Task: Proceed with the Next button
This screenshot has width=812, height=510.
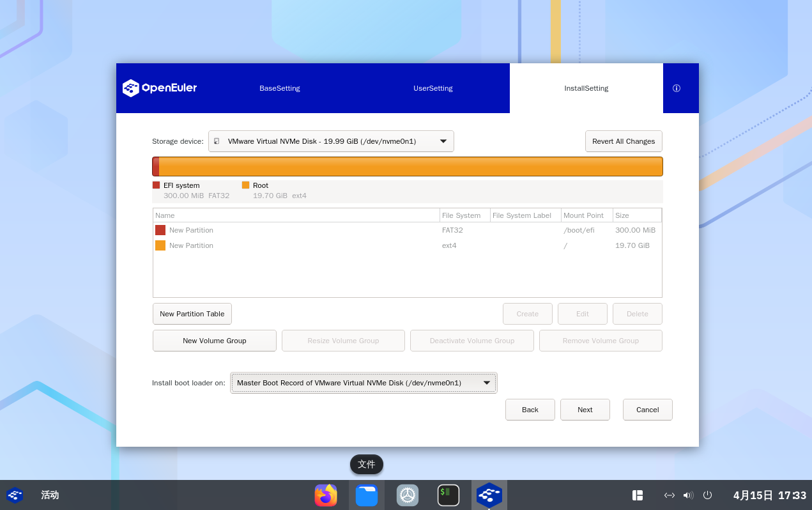Action: click(585, 410)
